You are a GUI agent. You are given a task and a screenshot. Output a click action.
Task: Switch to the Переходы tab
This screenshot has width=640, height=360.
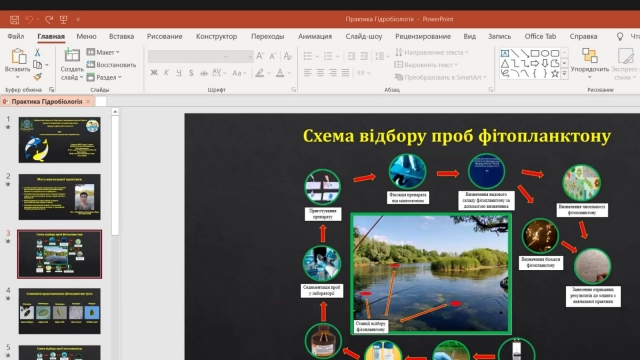tap(267, 36)
